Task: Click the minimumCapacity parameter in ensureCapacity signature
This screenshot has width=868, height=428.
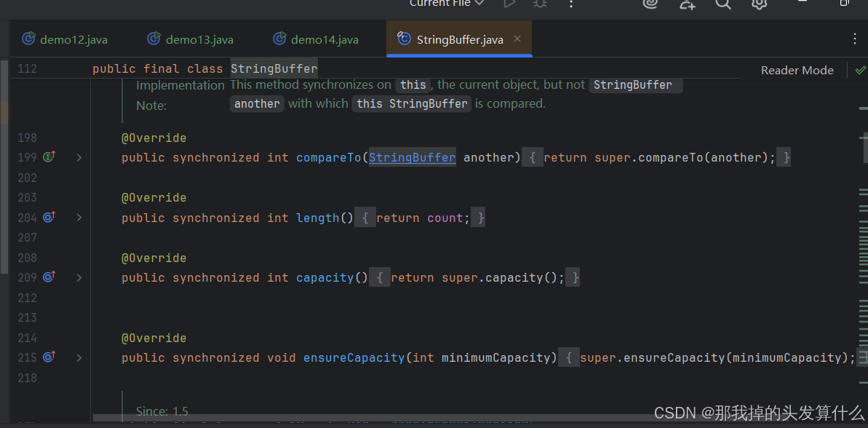Action: [x=495, y=357]
